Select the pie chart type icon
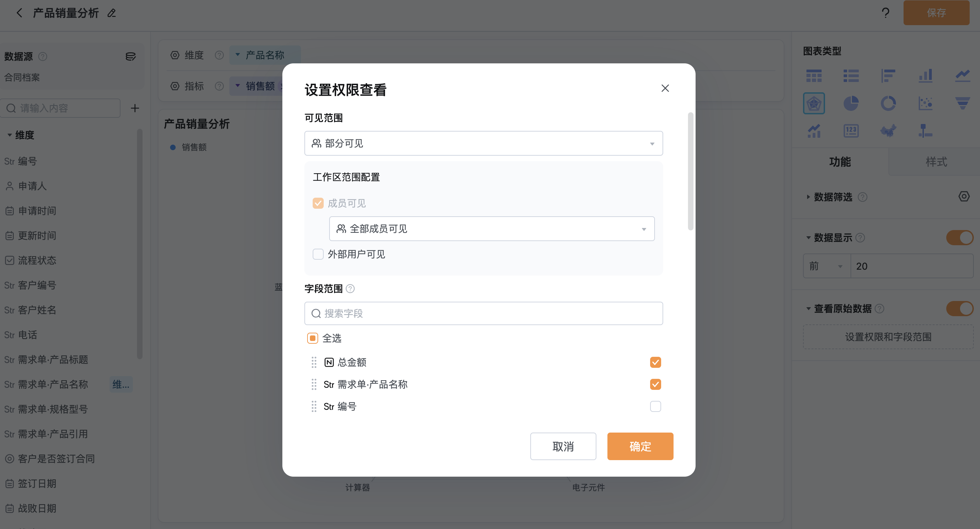 pyautogui.click(x=851, y=103)
